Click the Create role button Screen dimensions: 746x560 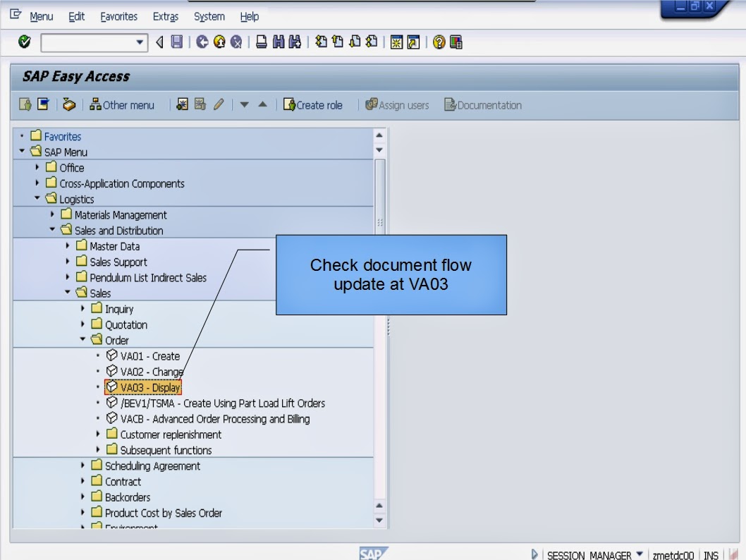point(313,104)
